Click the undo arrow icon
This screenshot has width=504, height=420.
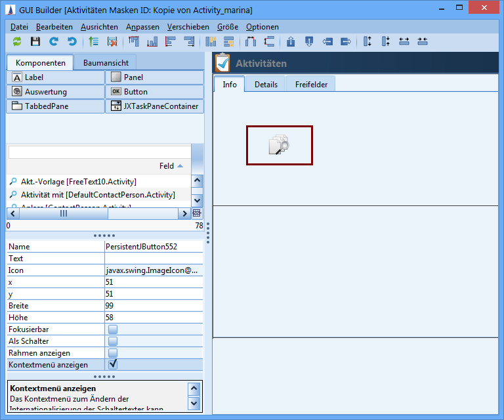[72, 41]
